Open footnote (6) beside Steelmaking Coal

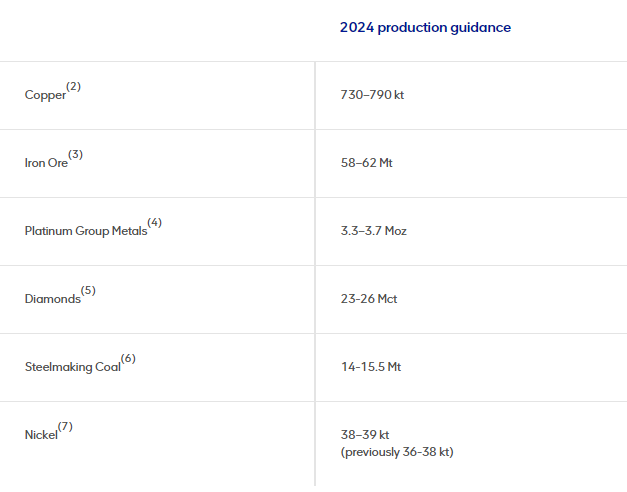click(128, 358)
